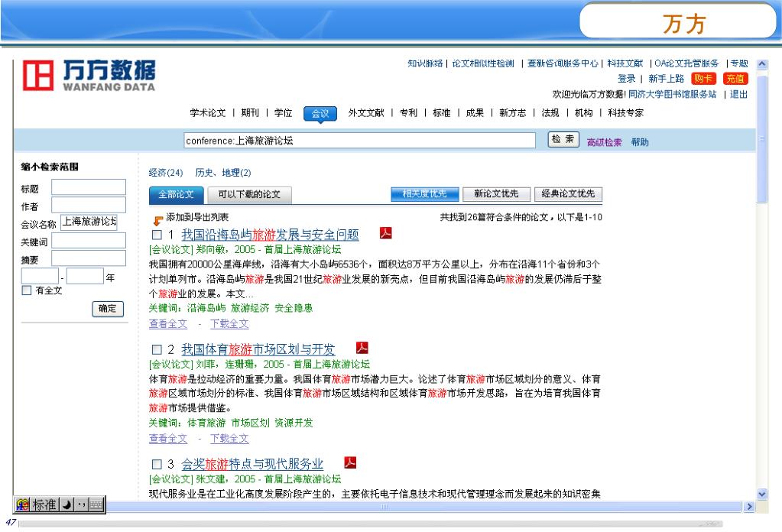Click the 会议名称 input field
The height and width of the screenshot is (532, 782).
point(89,222)
